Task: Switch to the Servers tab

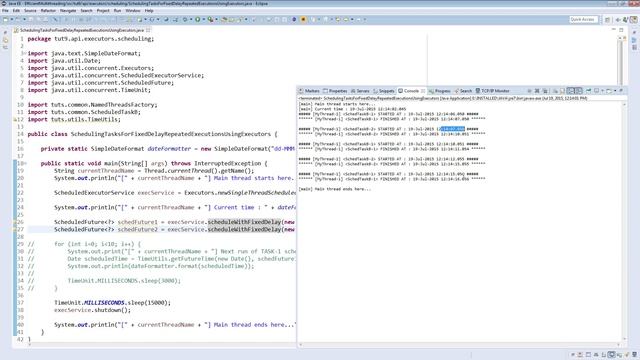Action: pyautogui.click(x=360, y=91)
